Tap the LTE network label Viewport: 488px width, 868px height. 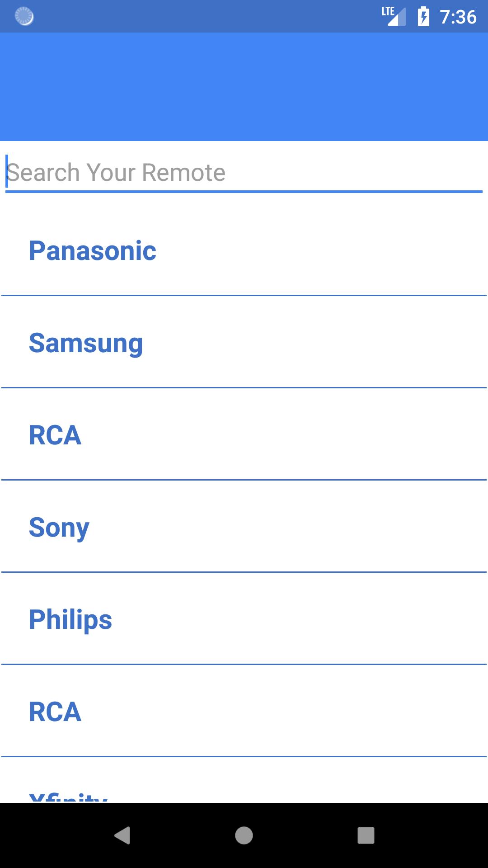coord(388,11)
